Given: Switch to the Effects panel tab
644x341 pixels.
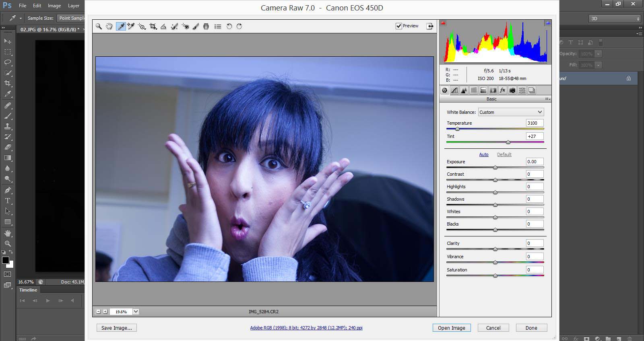Looking at the screenshot, I should [x=503, y=90].
